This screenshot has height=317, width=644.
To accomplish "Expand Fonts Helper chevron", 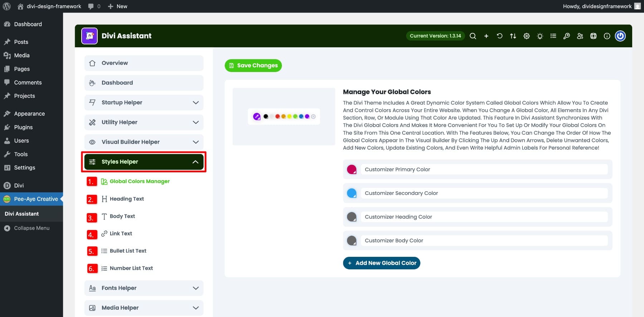I will click(x=196, y=288).
